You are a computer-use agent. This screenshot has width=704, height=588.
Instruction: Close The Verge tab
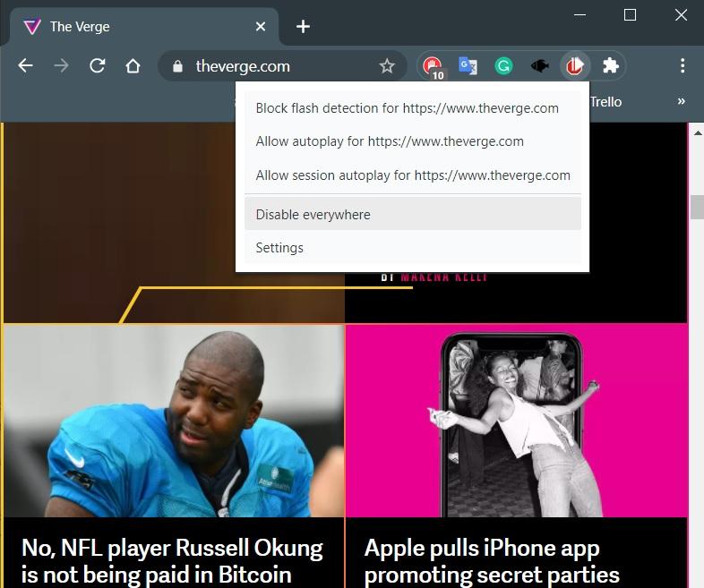click(x=261, y=27)
